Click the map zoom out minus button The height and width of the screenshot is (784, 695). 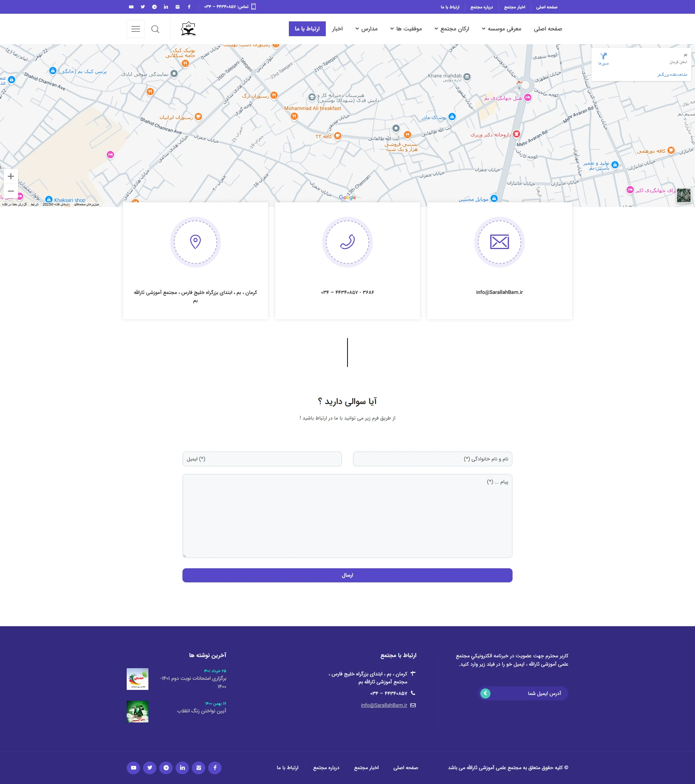(11, 191)
